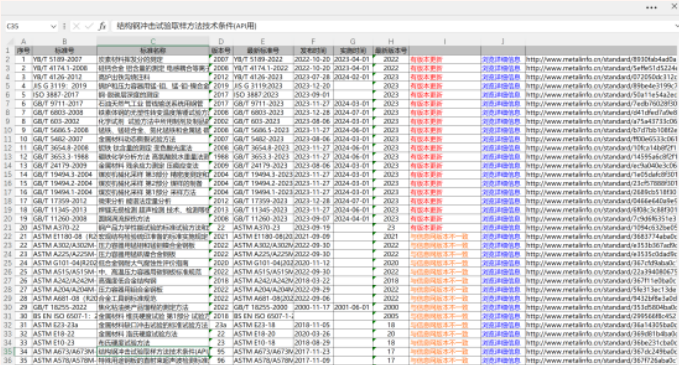Click publish date 2023-12-20
679x365 pixels.
click(313, 86)
